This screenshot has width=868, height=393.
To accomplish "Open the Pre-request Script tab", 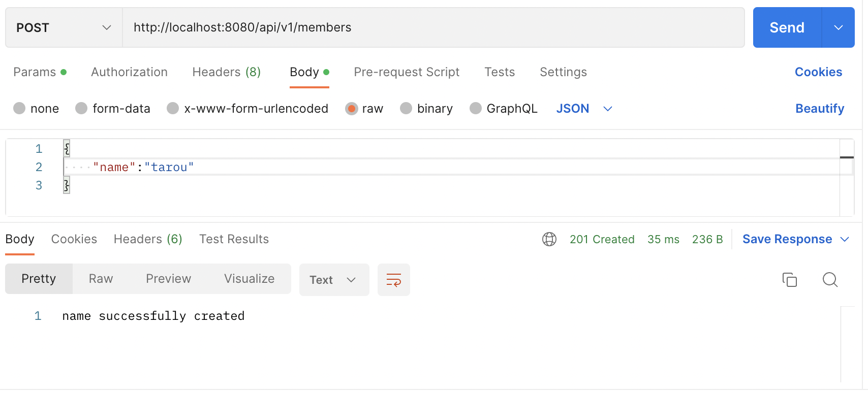I will pyautogui.click(x=407, y=72).
